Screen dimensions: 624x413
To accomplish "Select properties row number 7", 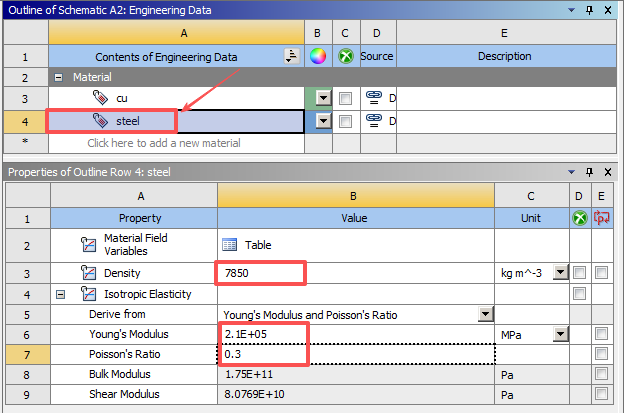I will [x=28, y=355].
